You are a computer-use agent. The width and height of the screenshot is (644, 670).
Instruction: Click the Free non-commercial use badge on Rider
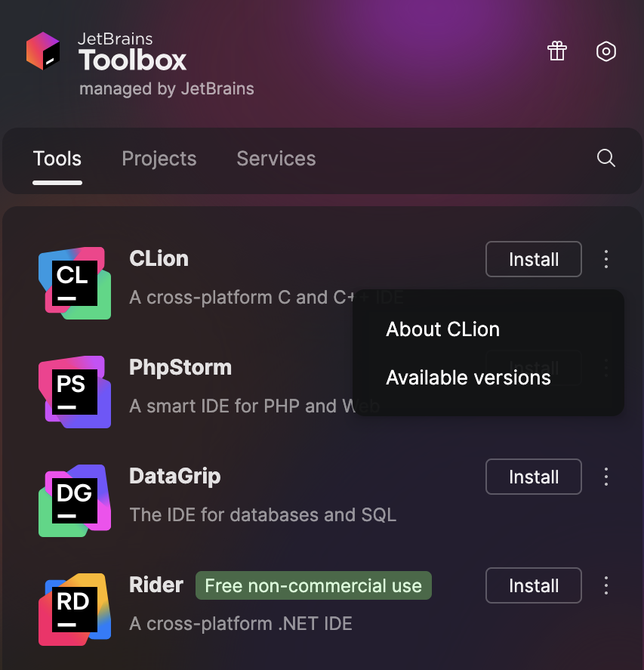(313, 585)
